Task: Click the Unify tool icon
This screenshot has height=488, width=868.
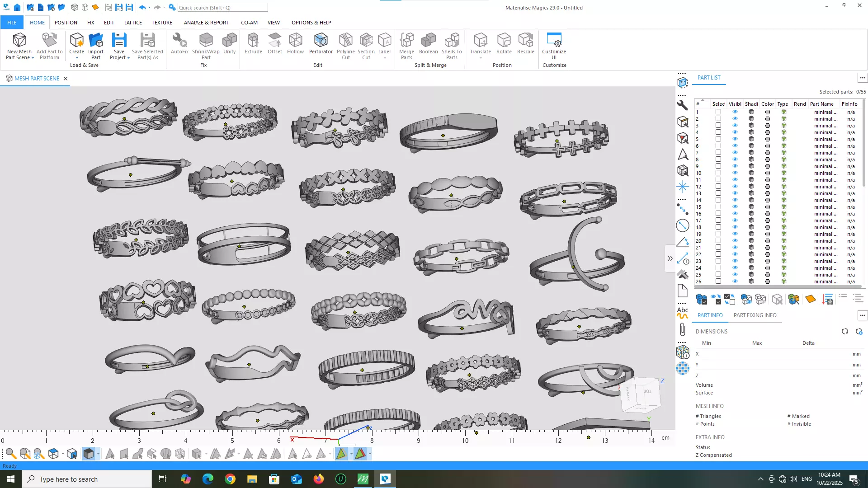Action: (229, 40)
